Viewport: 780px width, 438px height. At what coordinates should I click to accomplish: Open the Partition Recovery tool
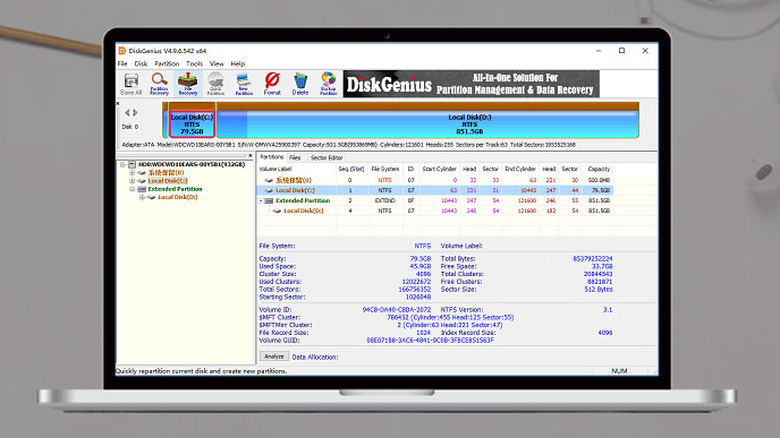(x=159, y=84)
